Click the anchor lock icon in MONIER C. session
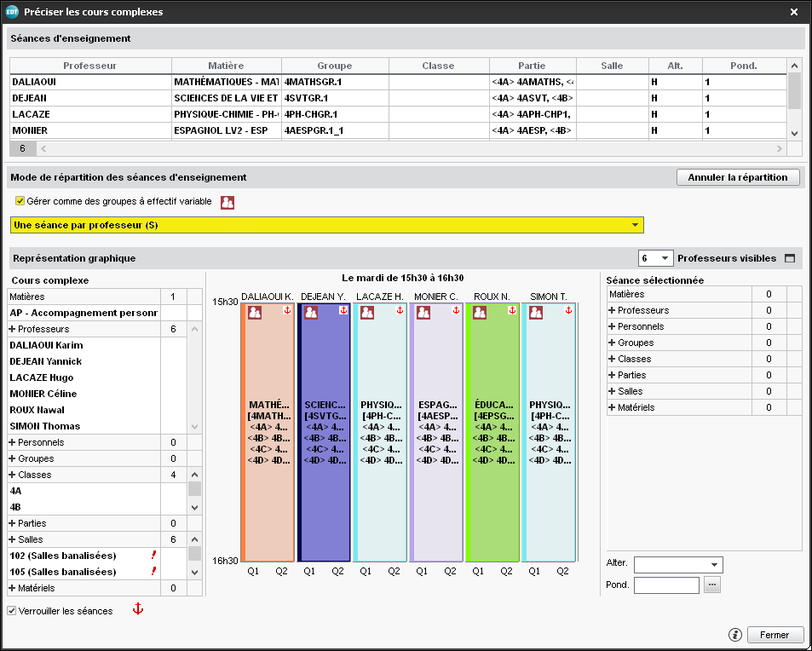 (x=456, y=310)
